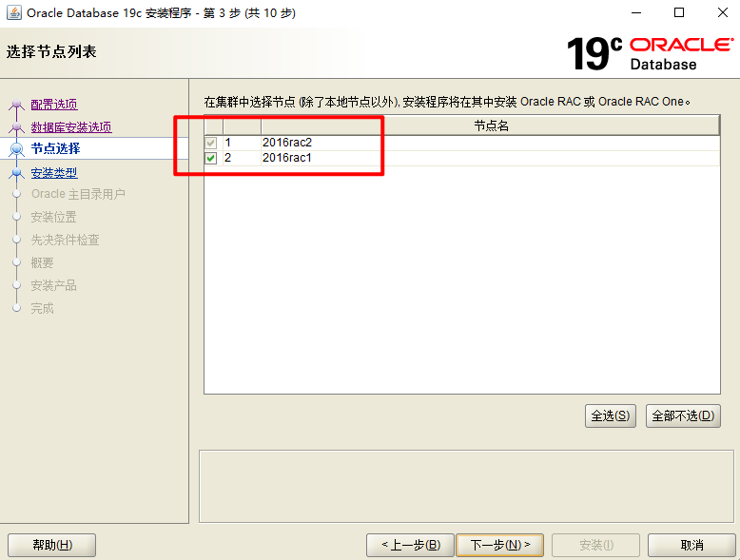Click the 安装类型 step icon
This screenshot has height=560, width=740.
(16, 173)
